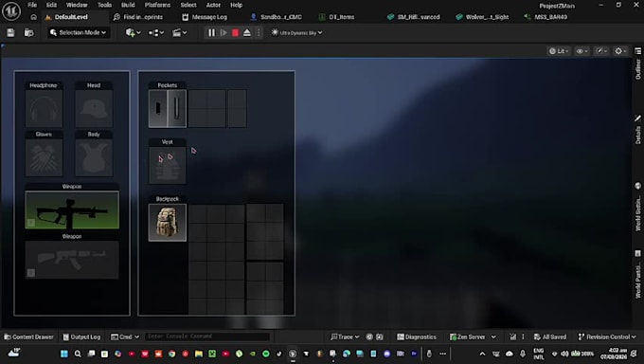Click the save current level icon
The image size is (644, 364).
[10, 32]
